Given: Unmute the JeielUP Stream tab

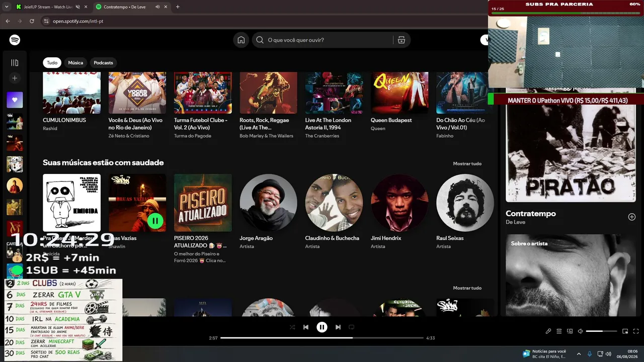Looking at the screenshot, I should 77,7.
